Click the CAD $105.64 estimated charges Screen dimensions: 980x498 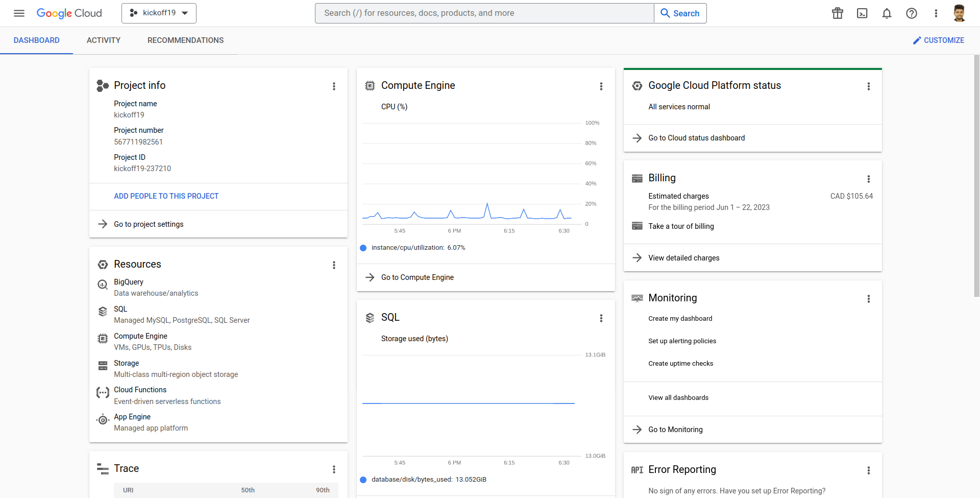851,196
